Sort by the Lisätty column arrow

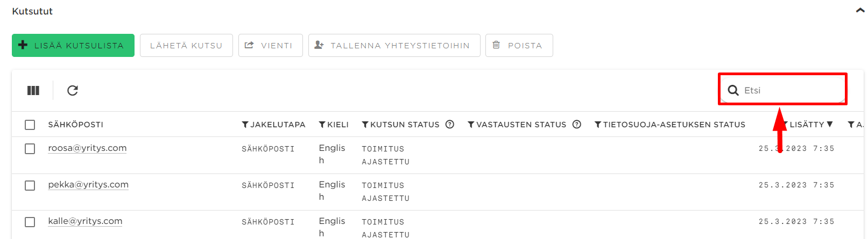[x=830, y=124]
